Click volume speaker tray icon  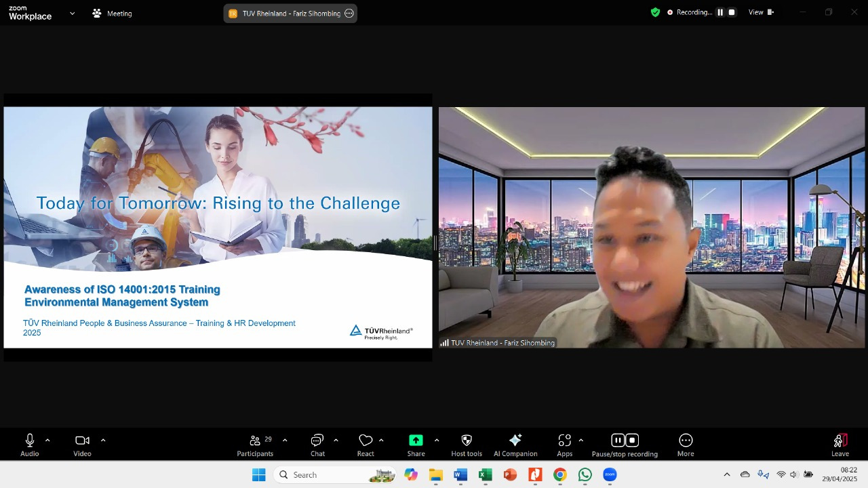click(x=794, y=474)
